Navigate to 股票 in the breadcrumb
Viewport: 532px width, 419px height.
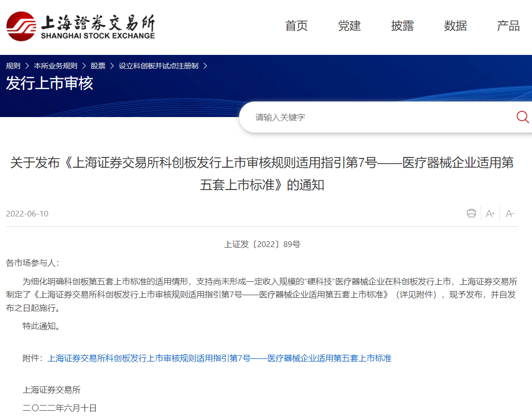pos(98,65)
